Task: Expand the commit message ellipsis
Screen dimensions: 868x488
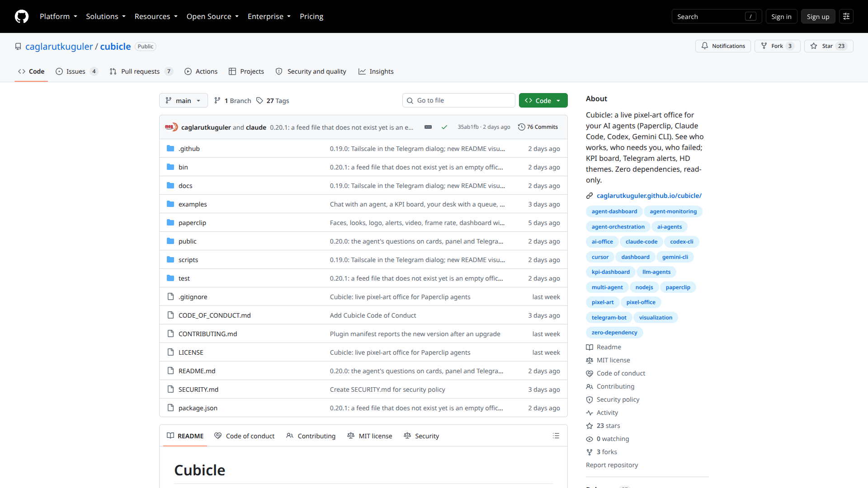Action: coord(428,127)
